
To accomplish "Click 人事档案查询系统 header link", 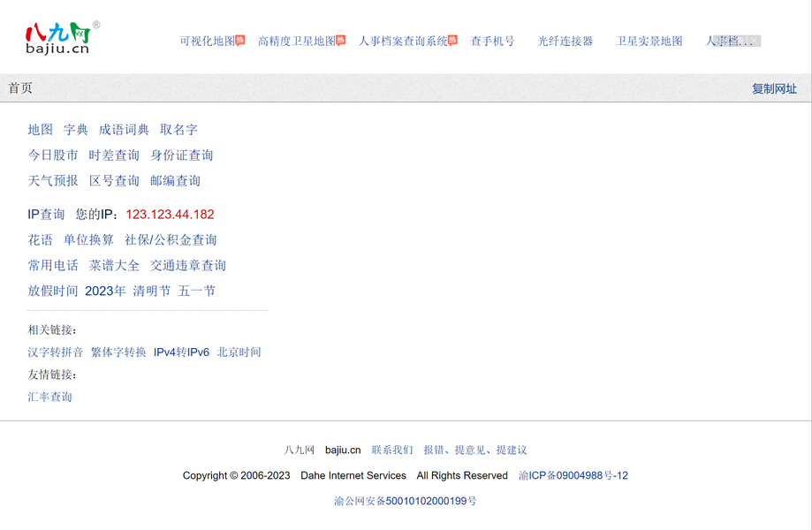I will 404,41.
